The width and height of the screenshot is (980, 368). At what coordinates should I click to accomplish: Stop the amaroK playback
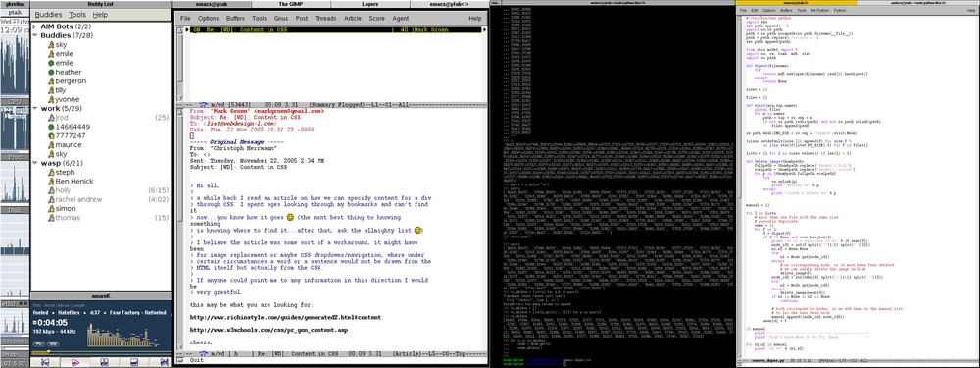click(x=134, y=362)
